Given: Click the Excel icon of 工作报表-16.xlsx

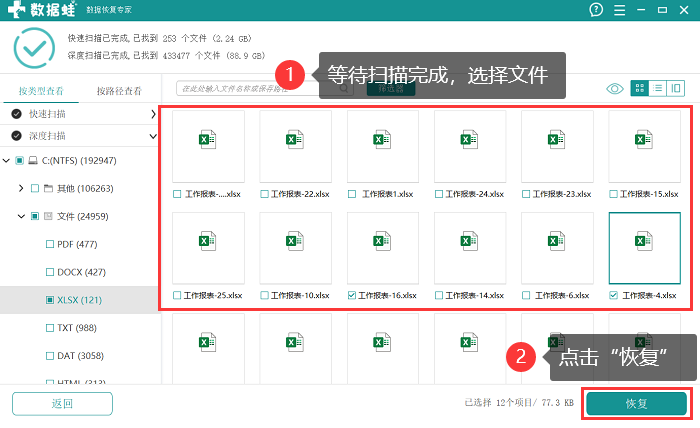Looking at the screenshot, I should point(382,241).
